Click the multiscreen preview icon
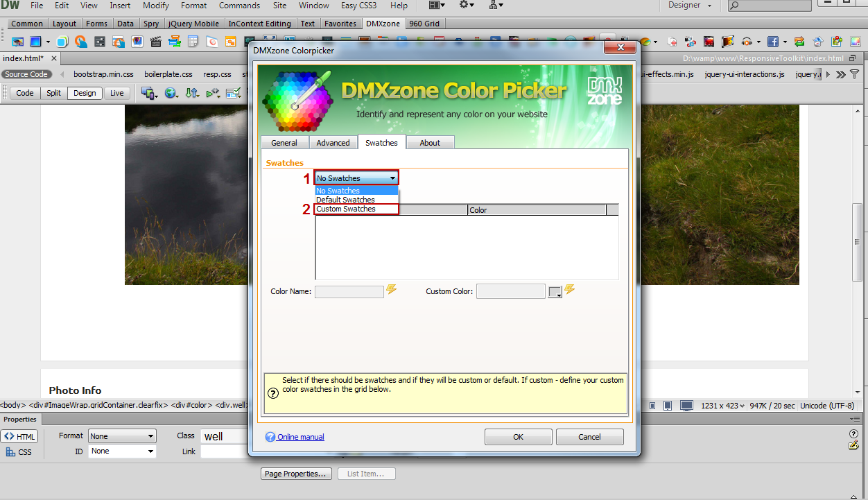 click(x=148, y=93)
